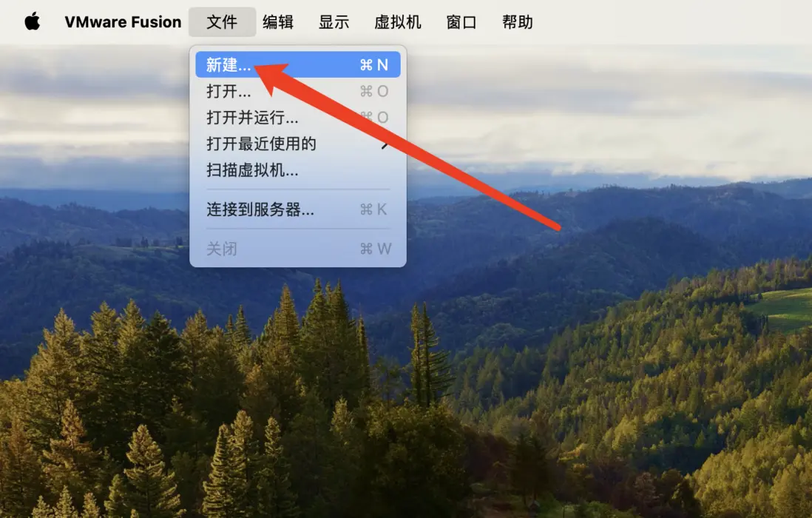Image resolution: width=812 pixels, height=518 pixels.
Task: Open the 帮助 menu
Action: point(518,21)
